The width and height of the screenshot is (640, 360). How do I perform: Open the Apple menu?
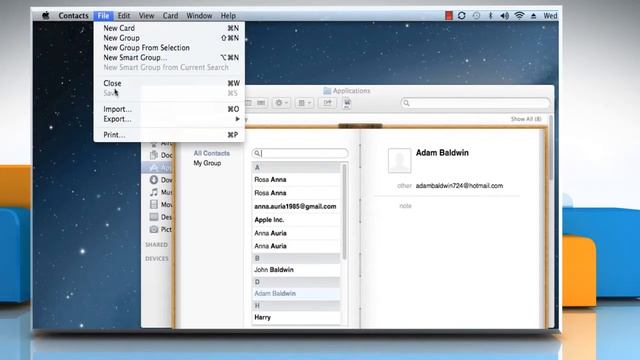click(46, 16)
